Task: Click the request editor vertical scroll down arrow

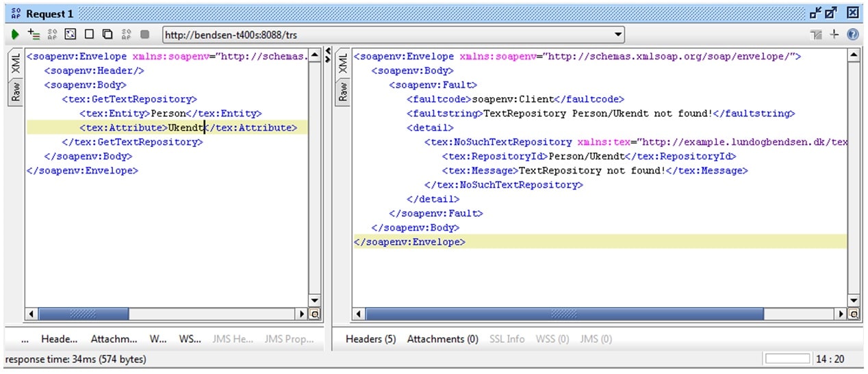Action: pos(315,301)
